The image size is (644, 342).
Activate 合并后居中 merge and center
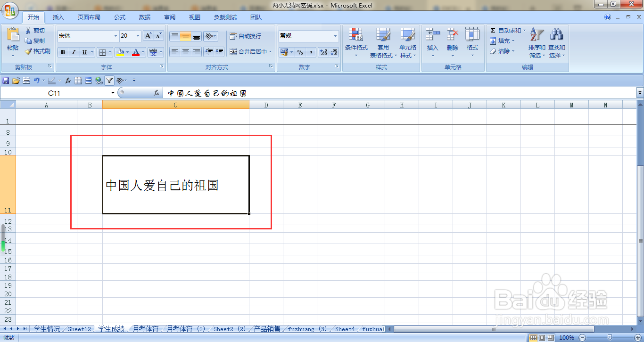tap(250, 52)
